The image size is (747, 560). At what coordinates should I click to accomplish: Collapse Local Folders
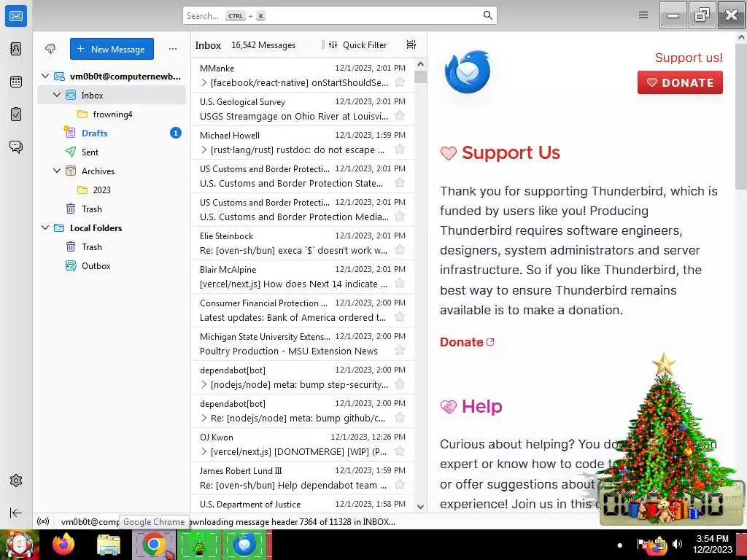coord(45,227)
